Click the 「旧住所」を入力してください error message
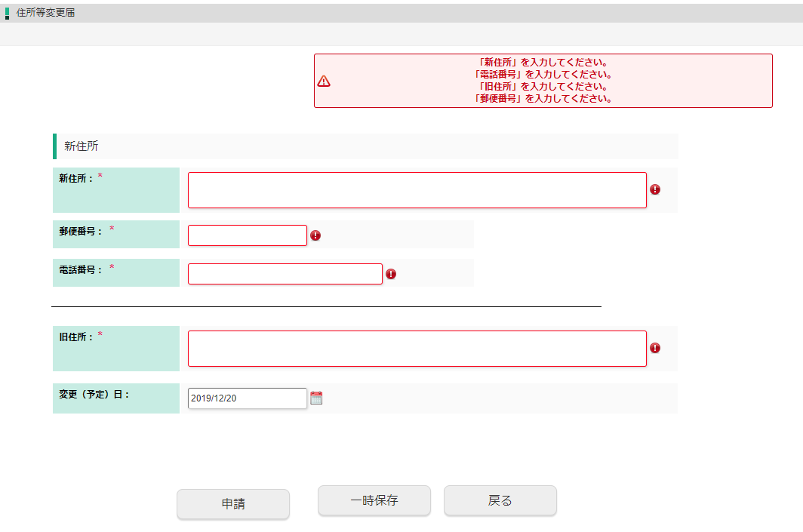 tap(543, 87)
